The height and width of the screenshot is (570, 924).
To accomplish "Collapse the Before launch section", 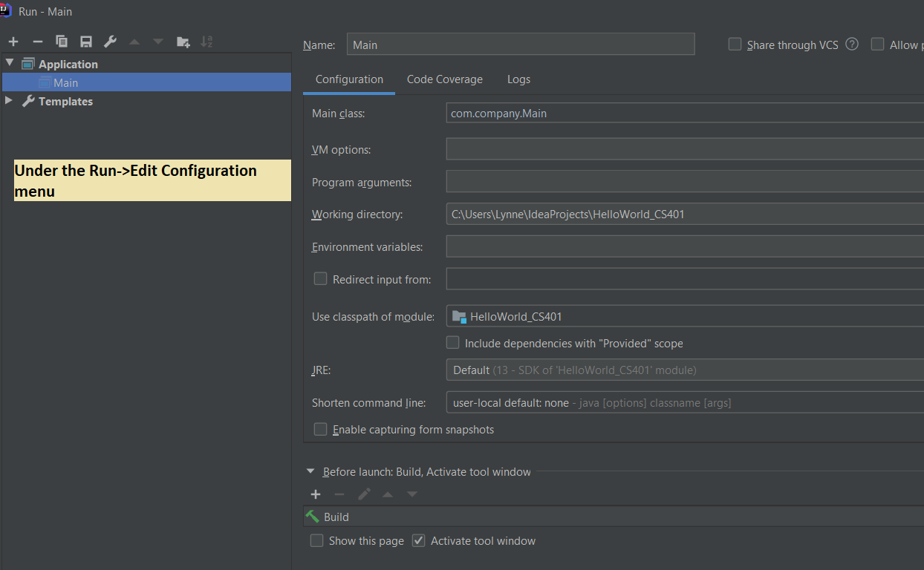I will pos(310,471).
